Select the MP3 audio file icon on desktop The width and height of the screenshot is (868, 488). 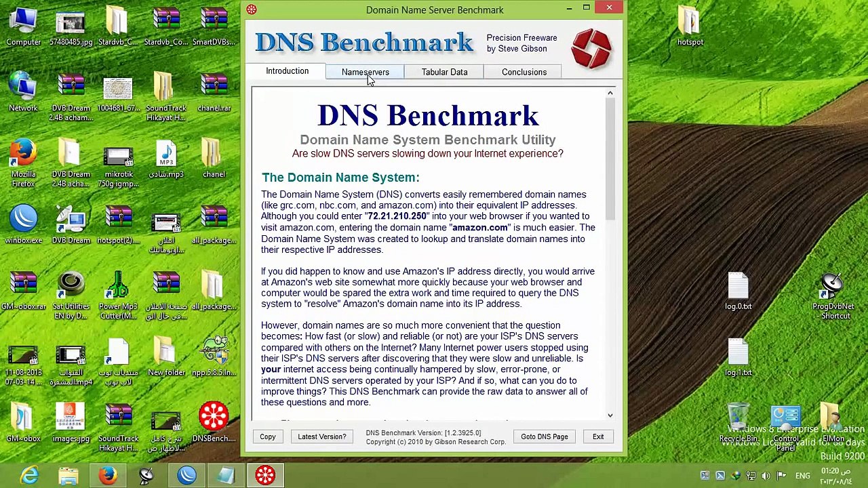(x=166, y=159)
